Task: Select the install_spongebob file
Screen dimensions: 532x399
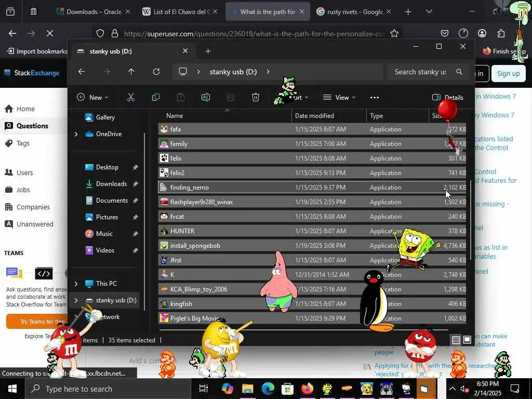Action: point(312,246)
